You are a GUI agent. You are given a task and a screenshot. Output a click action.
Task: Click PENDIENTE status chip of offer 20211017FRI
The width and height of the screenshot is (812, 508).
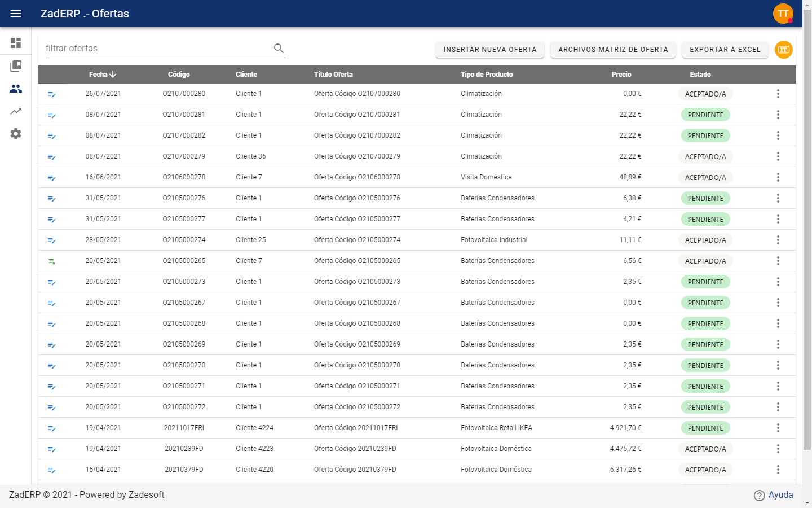pyautogui.click(x=705, y=428)
